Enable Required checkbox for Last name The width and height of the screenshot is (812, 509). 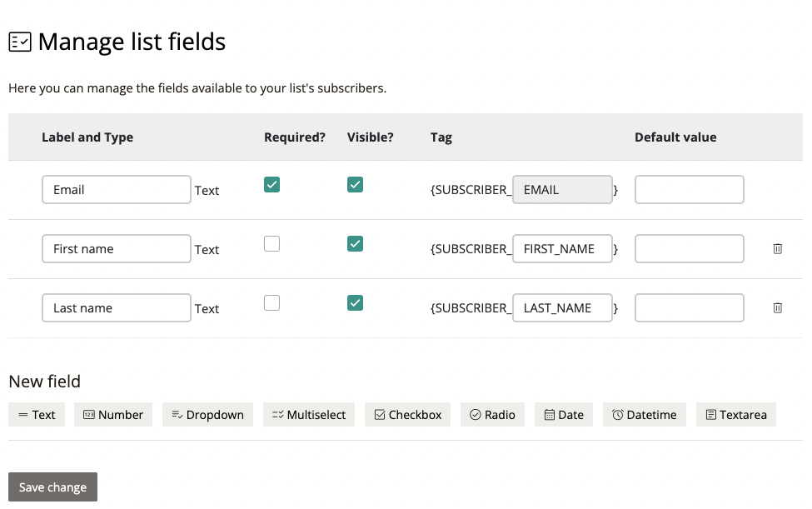(x=271, y=302)
